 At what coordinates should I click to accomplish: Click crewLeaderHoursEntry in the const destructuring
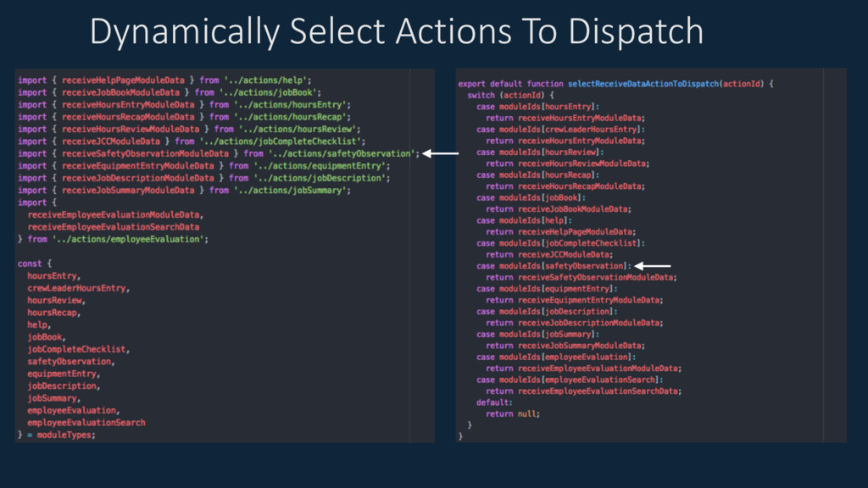[76, 288]
